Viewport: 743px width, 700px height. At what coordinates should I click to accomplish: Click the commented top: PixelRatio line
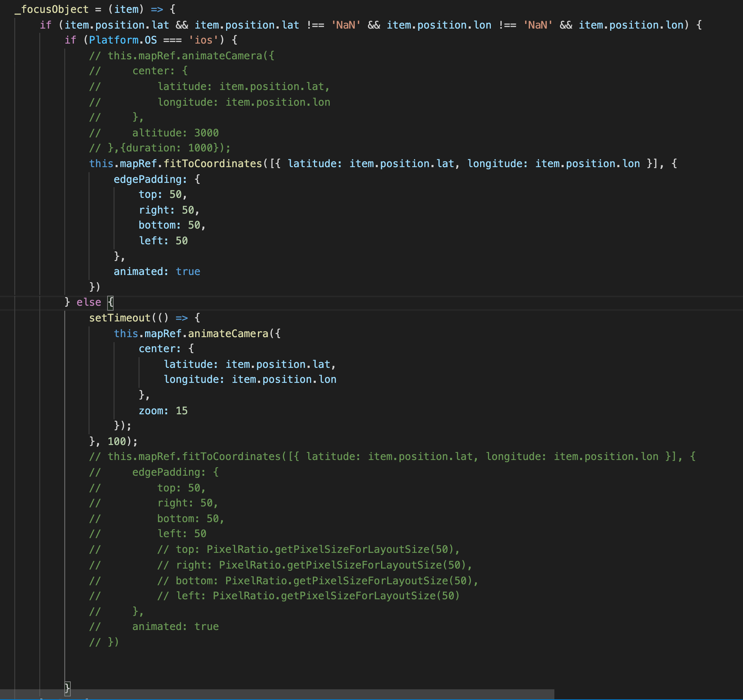click(308, 549)
